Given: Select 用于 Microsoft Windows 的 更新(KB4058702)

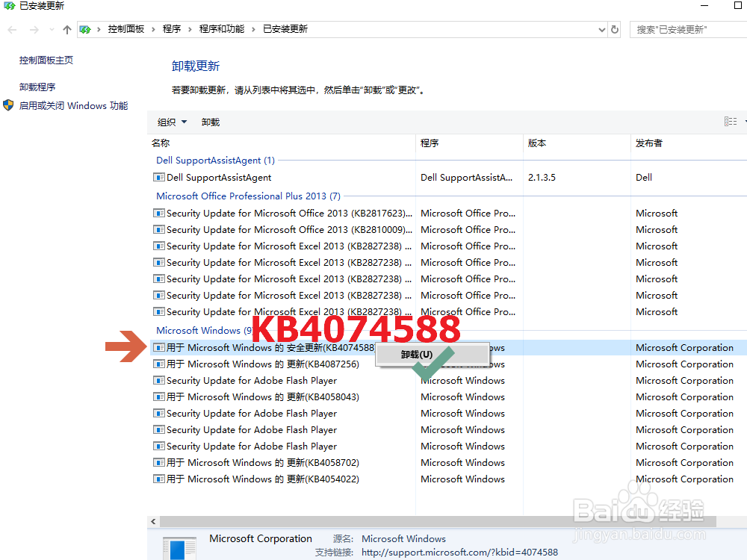Looking at the screenshot, I should [262, 463].
